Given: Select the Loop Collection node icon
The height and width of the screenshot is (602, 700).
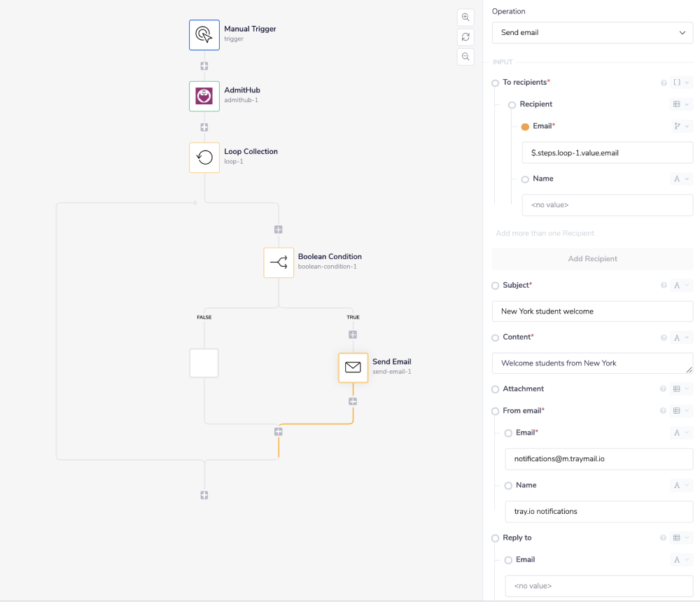Looking at the screenshot, I should [x=204, y=157].
